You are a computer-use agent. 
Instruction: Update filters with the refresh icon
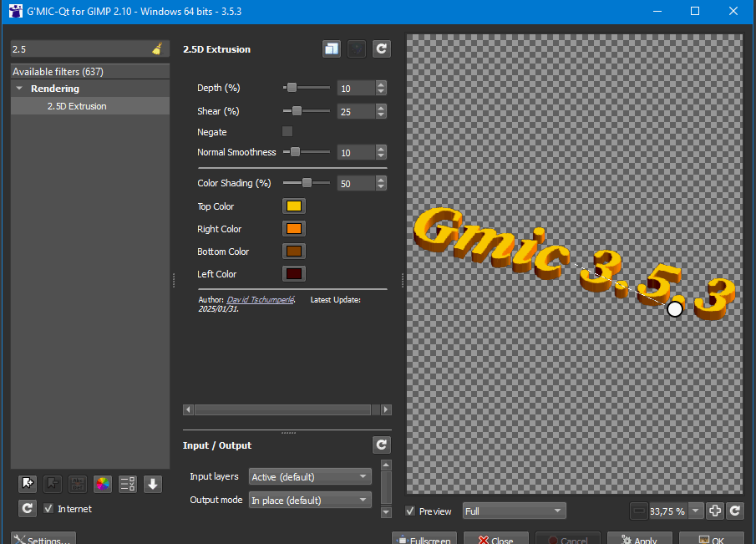pyautogui.click(x=28, y=508)
